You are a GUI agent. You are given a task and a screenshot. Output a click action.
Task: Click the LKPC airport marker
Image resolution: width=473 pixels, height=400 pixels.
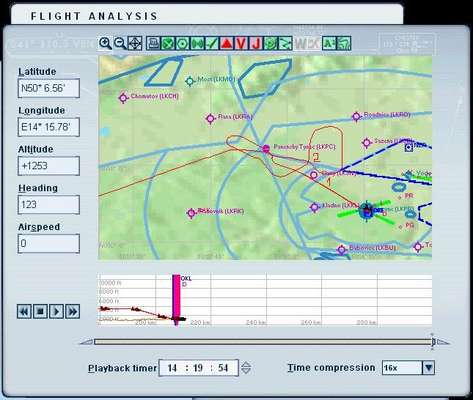pyautogui.click(x=266, y=149)
